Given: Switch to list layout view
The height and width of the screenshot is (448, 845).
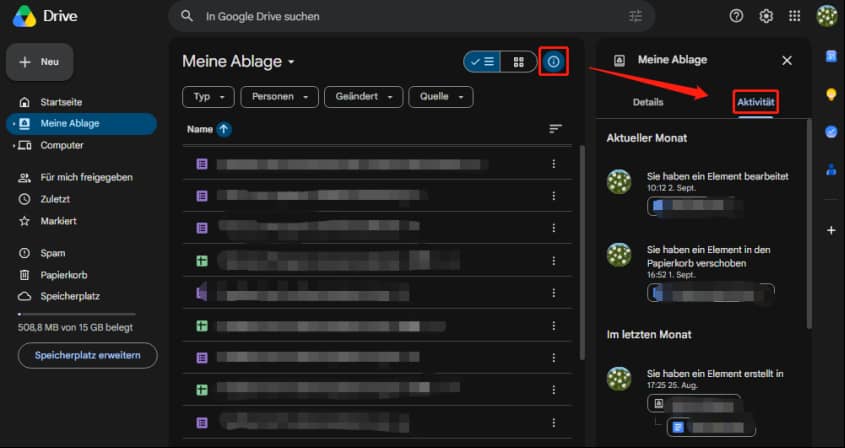Looking at the screenshot, I should (482, 61).
